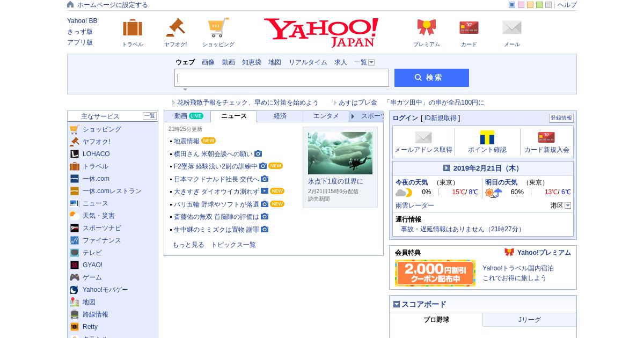Open search suggestions arrow below search box
This screenshot has width=644, height=338.
click(x=185, y=90)
